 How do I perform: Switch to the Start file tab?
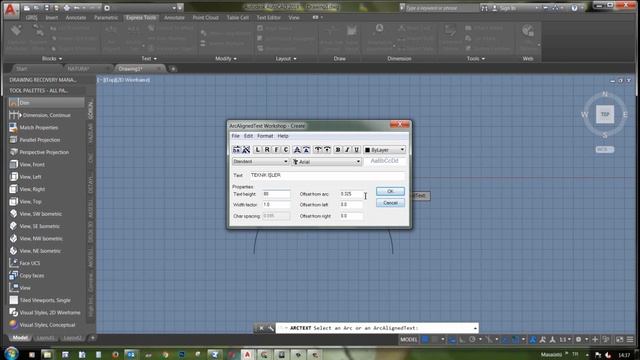[22, 69]
